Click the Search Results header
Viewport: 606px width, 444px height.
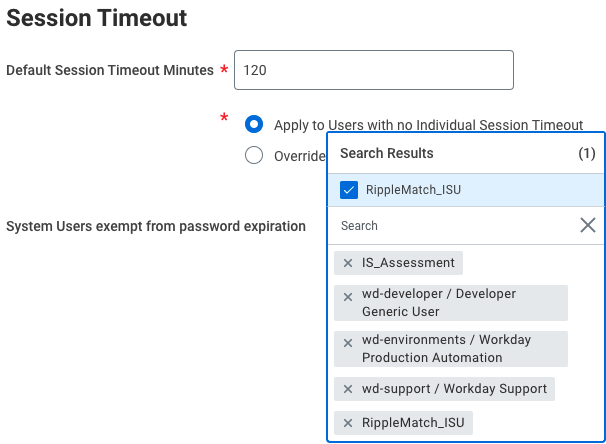tap(387, 153)
